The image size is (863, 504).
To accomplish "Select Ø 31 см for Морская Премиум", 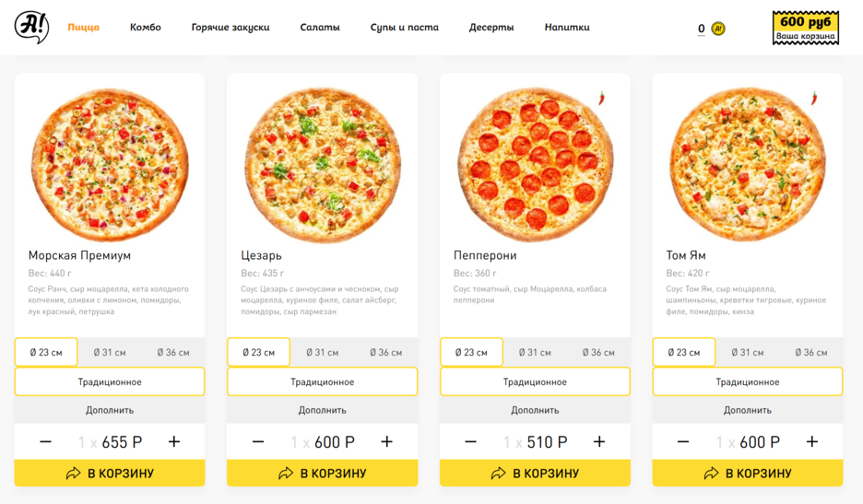I will point(110,352).
